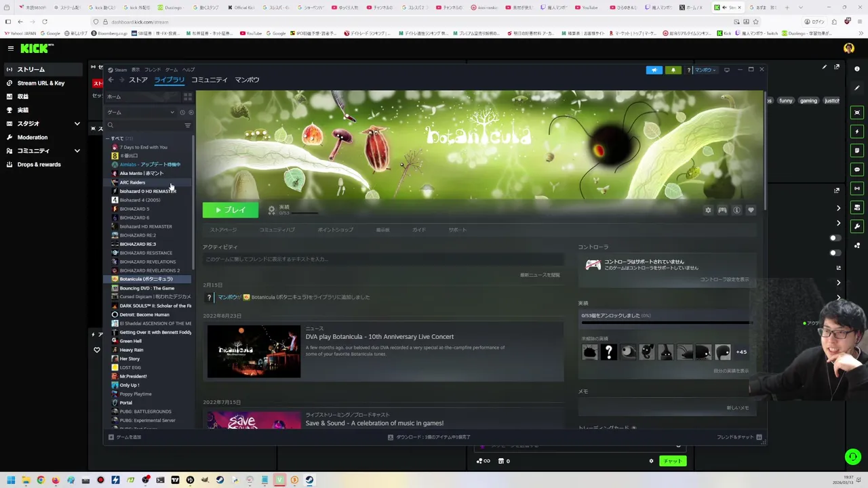Screen dimensions: 868x488
Task: Select BIOHAZARD 5 in the library list
Action: (134, 209)
